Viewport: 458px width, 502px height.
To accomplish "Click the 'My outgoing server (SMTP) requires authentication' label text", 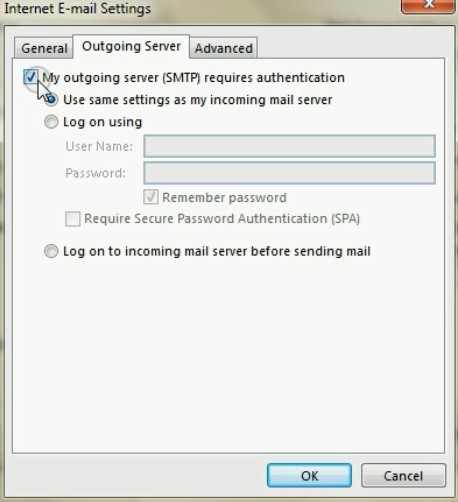I will pyautogui.click(x=193, y=78).
